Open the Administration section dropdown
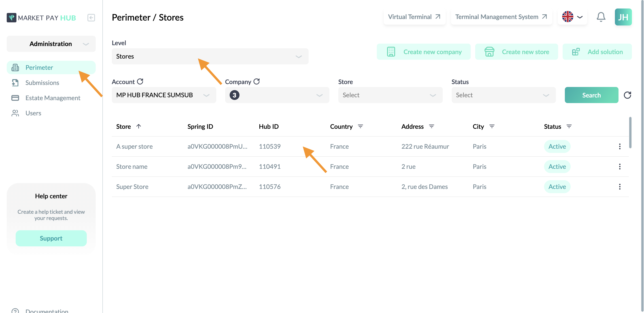The image size is (644, 313). tap(51, 44)
